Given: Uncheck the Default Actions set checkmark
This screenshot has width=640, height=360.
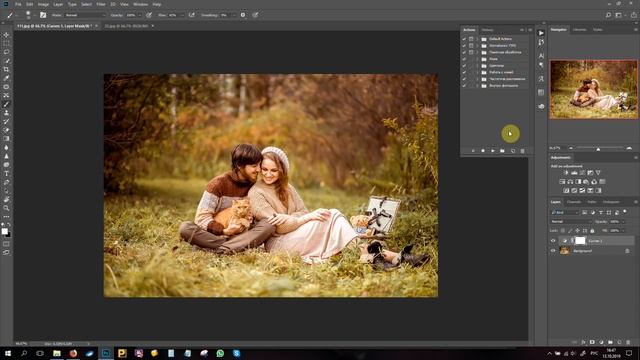Looking at the screenshot, I should pyautogui.click(x=464, y=39).
